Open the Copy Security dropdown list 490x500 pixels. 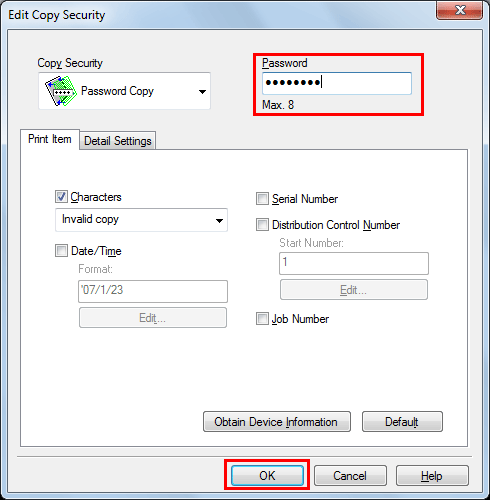pos(124,91)
